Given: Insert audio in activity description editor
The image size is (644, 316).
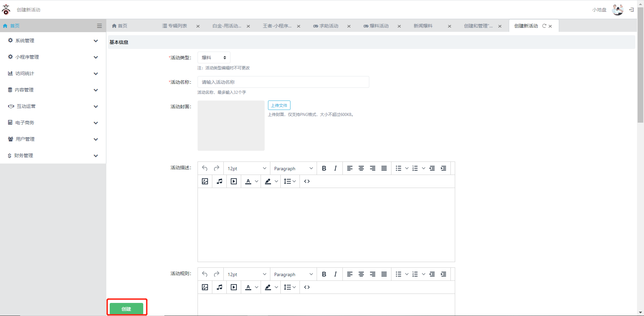Looking at the screenshot, I should click(219, 181).
